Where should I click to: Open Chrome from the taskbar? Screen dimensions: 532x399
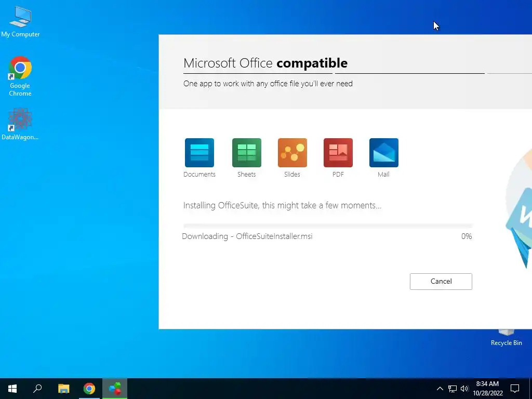(89, 389)
